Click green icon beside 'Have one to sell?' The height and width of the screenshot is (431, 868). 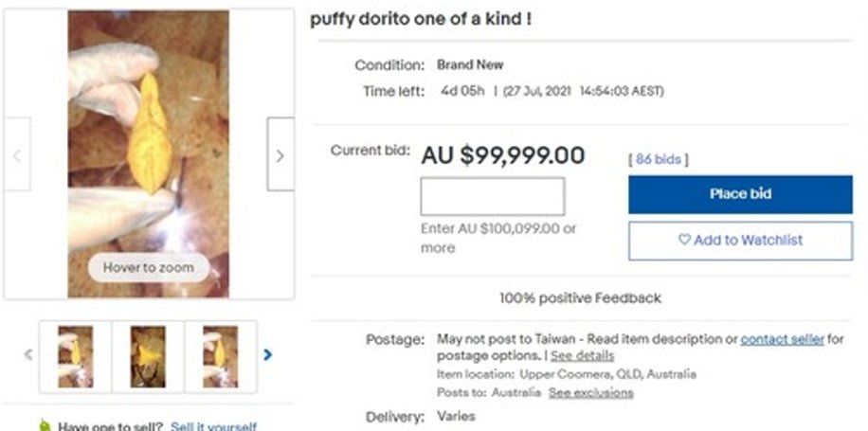pos(44,426)
